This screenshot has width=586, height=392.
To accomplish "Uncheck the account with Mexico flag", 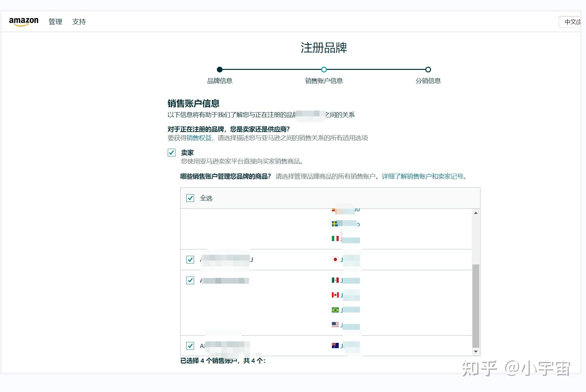I will 190,280.
